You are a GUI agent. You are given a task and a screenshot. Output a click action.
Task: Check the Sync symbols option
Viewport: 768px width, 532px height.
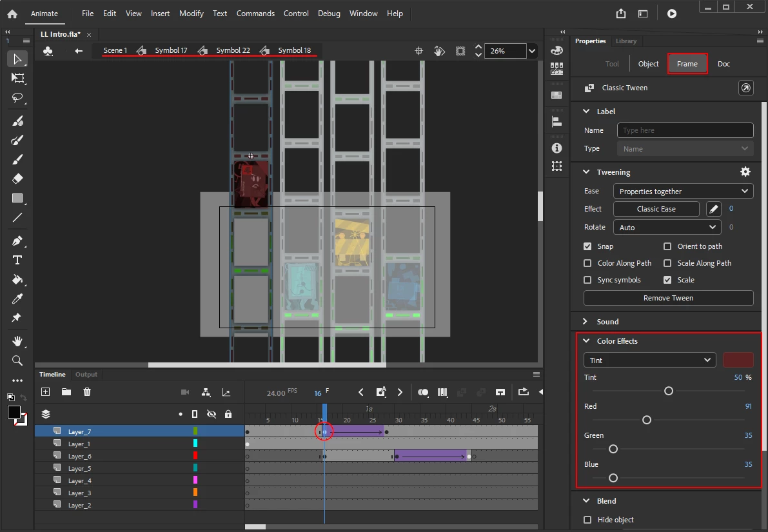[587, 280]
